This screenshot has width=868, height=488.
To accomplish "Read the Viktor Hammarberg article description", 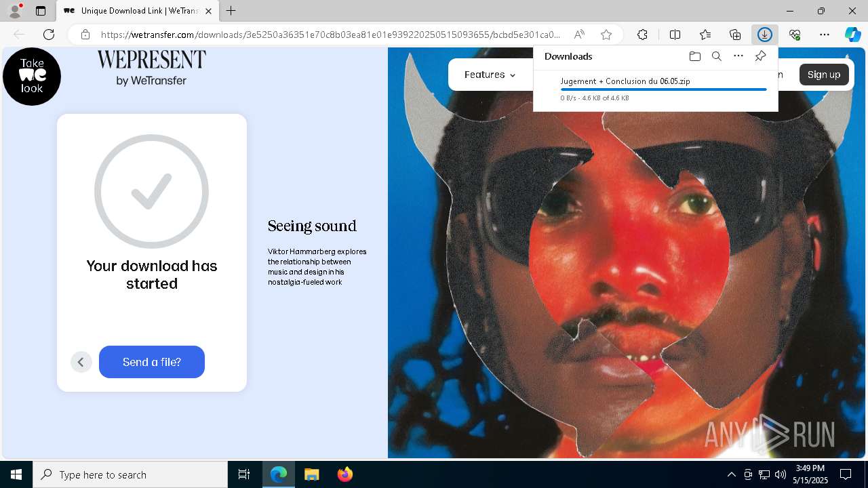I will (317, 266).
